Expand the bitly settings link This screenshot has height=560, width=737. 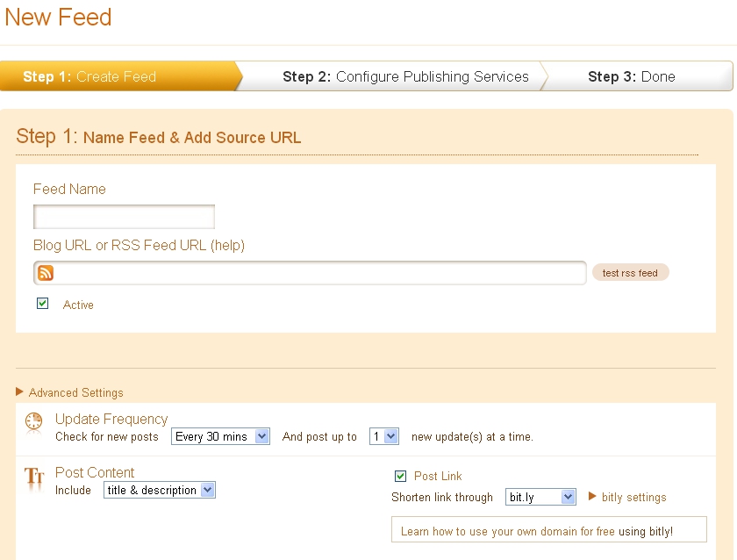click(634, 497)
